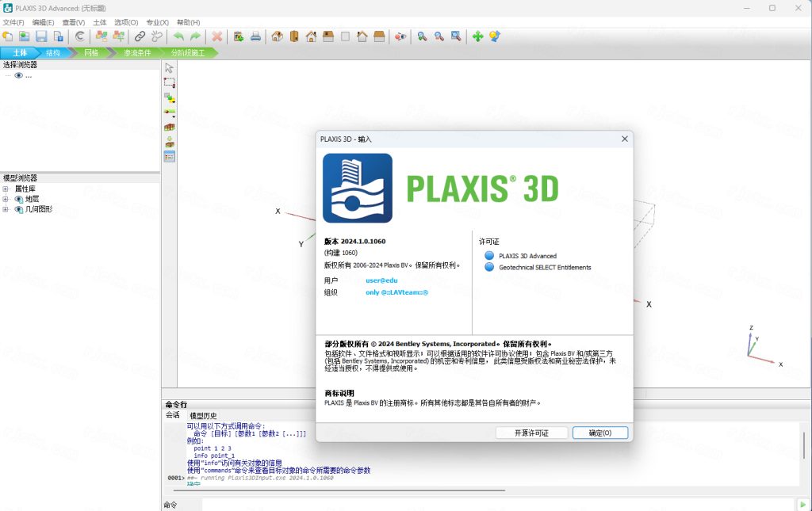Close the PLAXIS 3D about dialog
Viewport: 812px width, 511px height.
(625, 139)
